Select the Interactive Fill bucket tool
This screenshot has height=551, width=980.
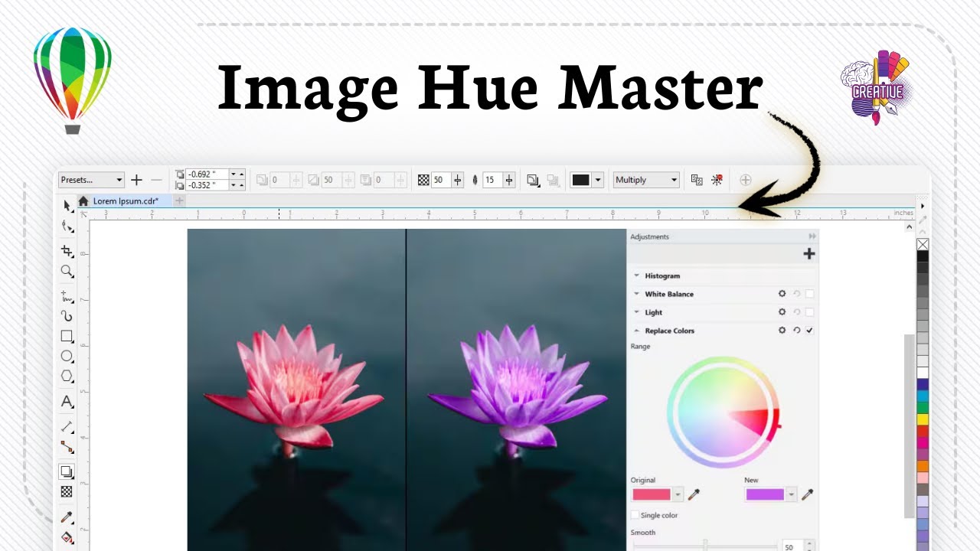click(x=67, y=537)
